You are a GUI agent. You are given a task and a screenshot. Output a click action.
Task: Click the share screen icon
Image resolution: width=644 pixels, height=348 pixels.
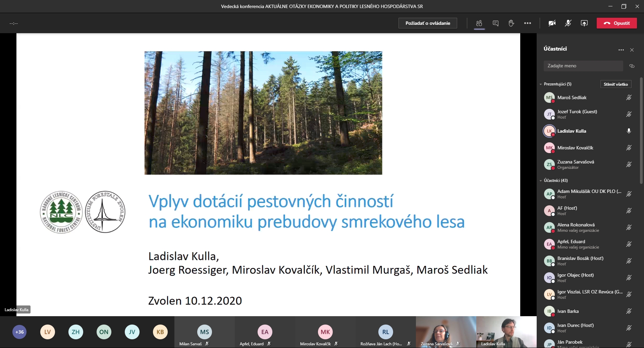pos(584,23)
